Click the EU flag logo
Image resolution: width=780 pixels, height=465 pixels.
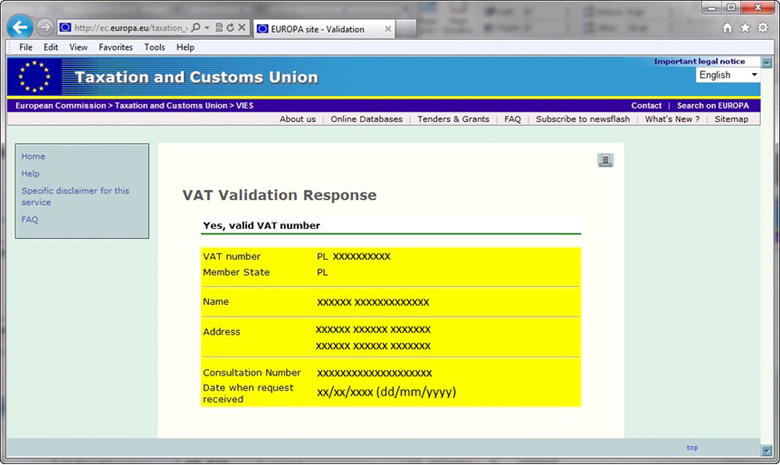pos(34,77)
